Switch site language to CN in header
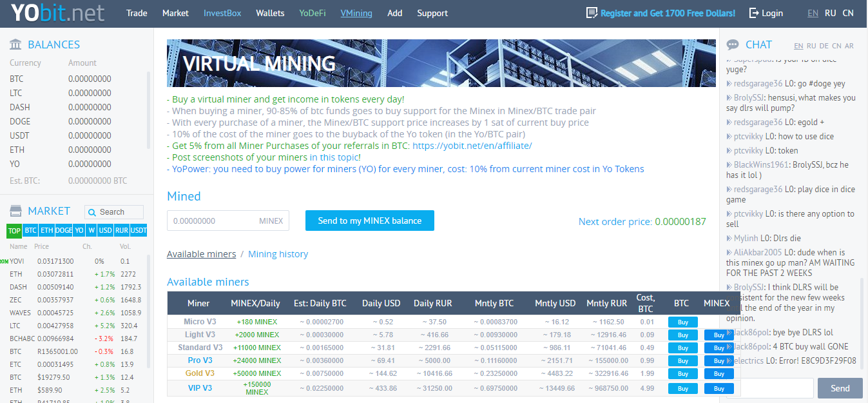Image resolution: width=868 pixels, height=403 pixels. point(848,13)
